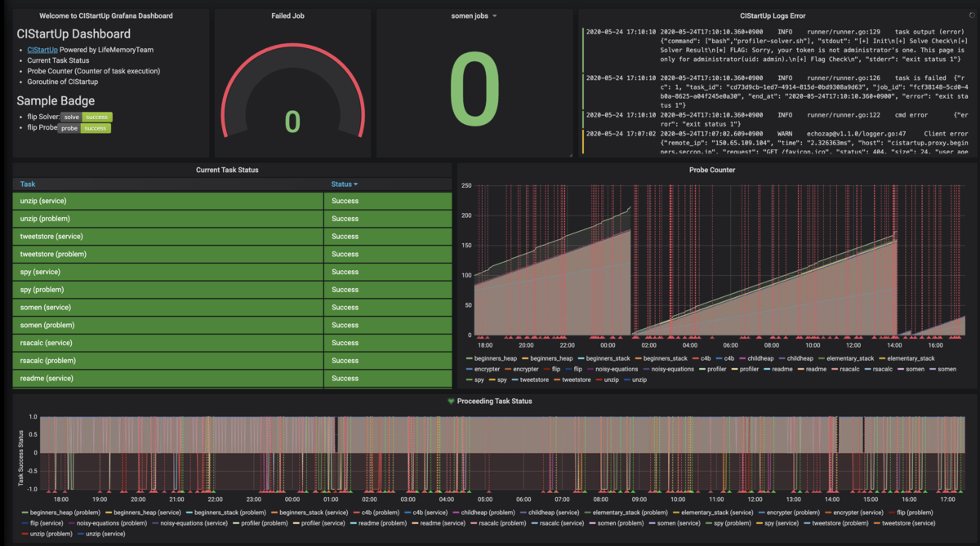980x546 pixels.
Task: Select tweetstore (service) cell in task table
Action: [168, 237]
